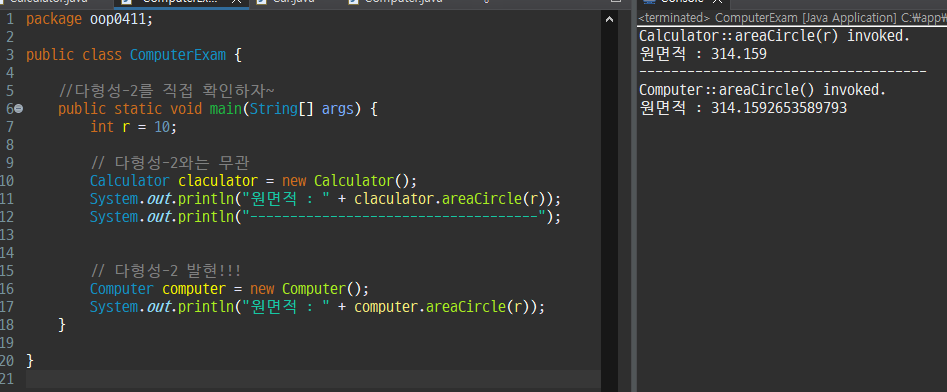Click the comment '// 다형성-2와는 무관'
The image size is (947, 392).
pyautogui.click(x=170, y=163)
